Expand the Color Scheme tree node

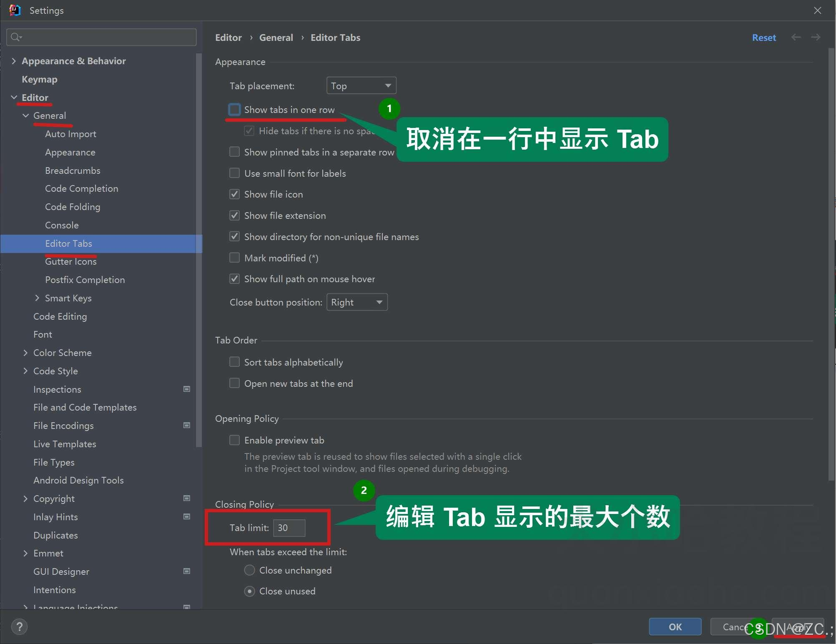click(x=25, y=353)
